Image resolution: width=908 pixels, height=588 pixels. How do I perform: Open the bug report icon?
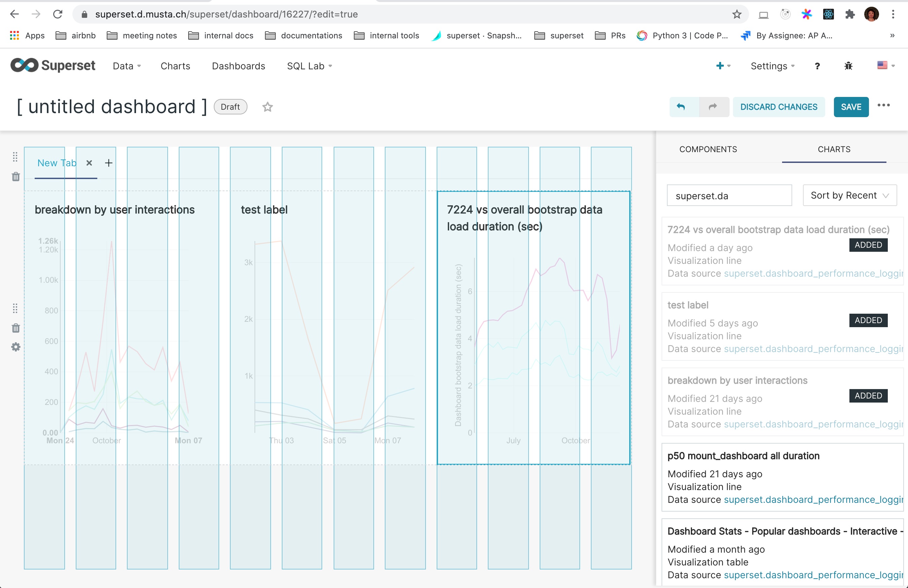point(848,66)
